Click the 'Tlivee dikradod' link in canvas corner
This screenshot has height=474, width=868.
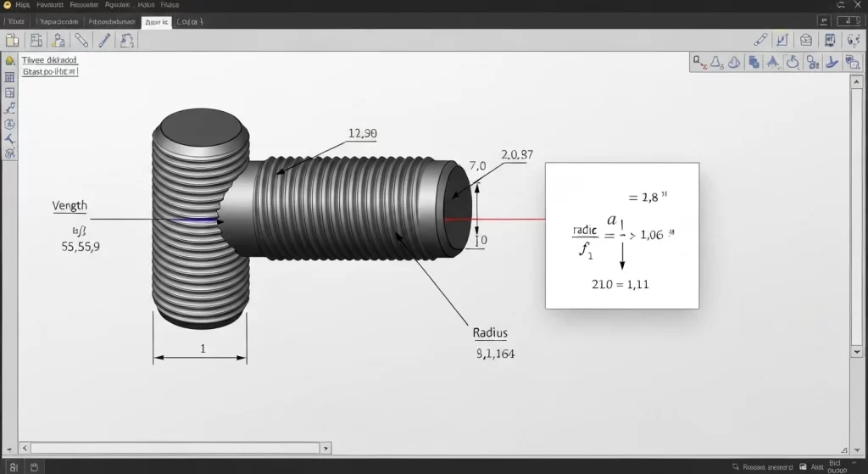coord(49,60)
